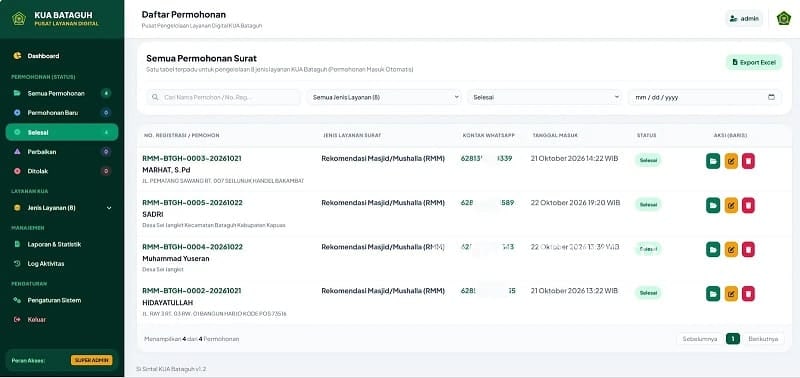Edit the Muhammad Yuseran request
800x378 pixels.
731,249
